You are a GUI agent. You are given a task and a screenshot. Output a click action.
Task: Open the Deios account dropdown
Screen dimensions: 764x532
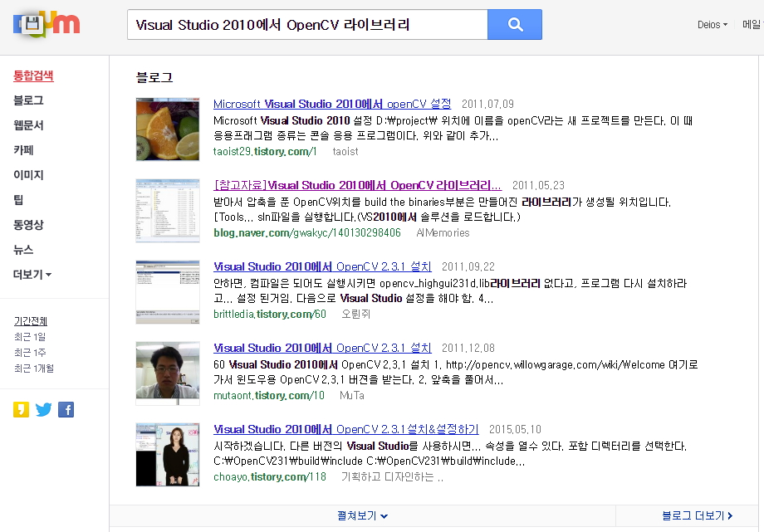713,25
